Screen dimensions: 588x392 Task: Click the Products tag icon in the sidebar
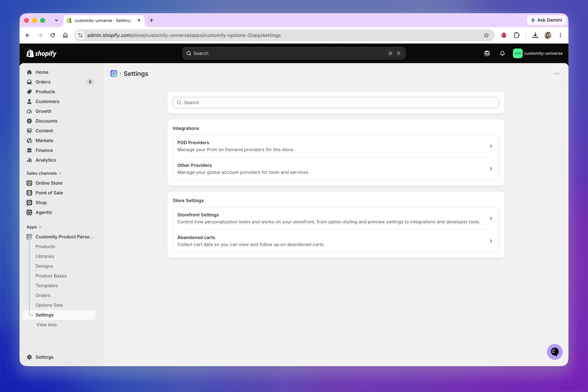(x=29, y=92)
